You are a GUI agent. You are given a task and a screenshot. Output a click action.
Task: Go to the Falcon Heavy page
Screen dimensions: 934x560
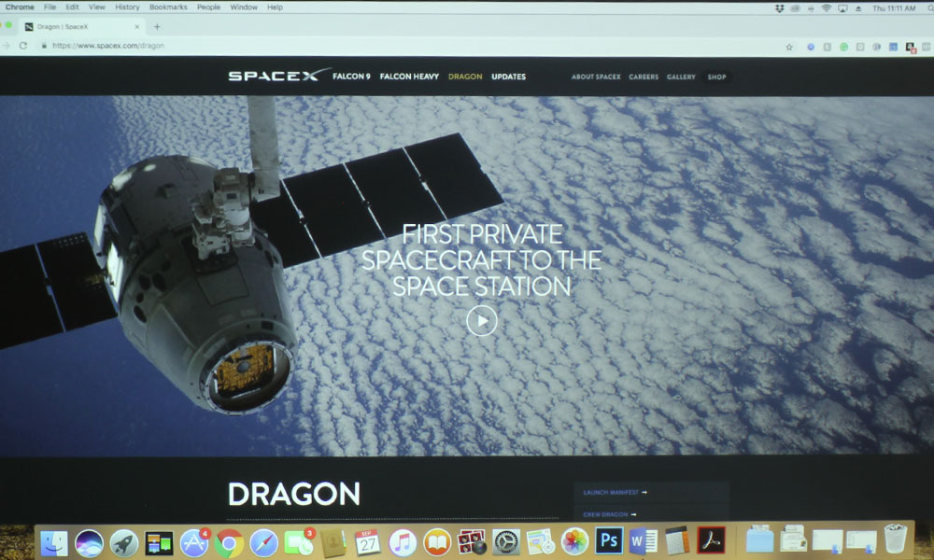pos(409,77)
